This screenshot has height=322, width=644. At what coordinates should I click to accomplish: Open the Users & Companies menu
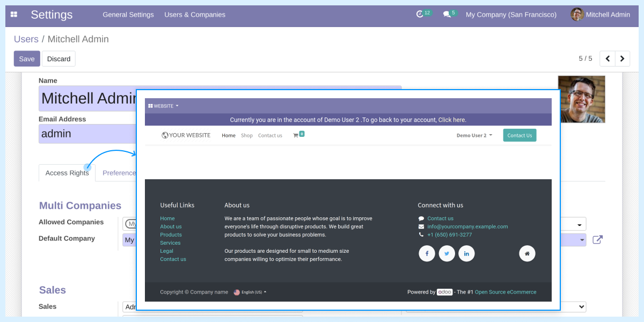click(195, 14)
